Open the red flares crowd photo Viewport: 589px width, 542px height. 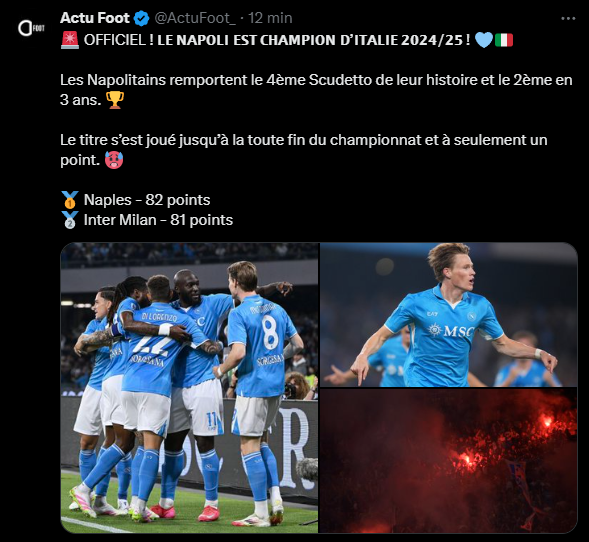pyautogui.click(x=449, y=461)
